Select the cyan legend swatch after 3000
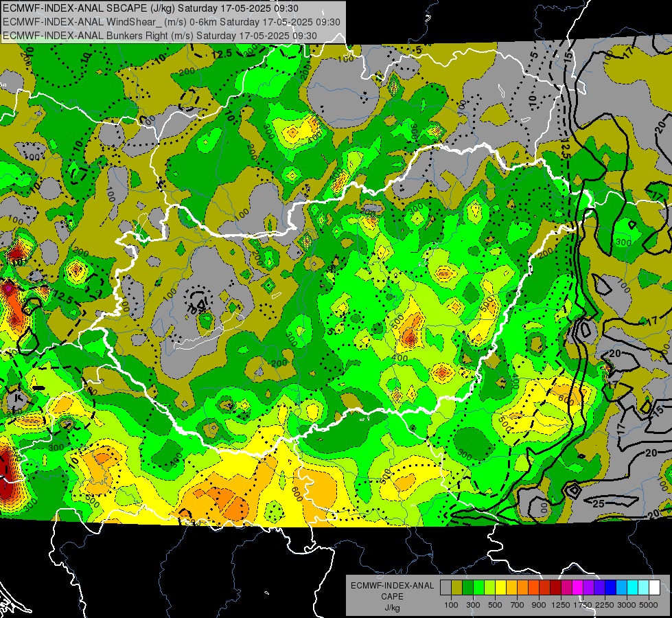Viewport: 672px width, 618px height. pyautogui.click(x=633, y=588)
